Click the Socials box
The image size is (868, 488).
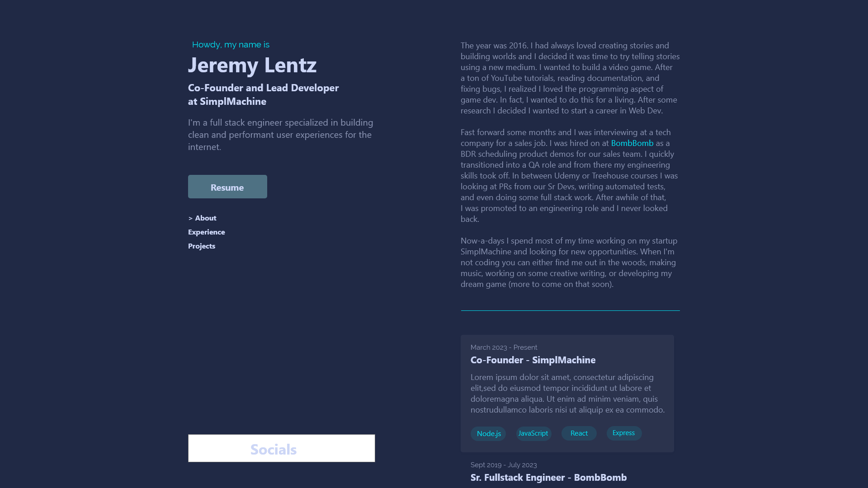281,448
